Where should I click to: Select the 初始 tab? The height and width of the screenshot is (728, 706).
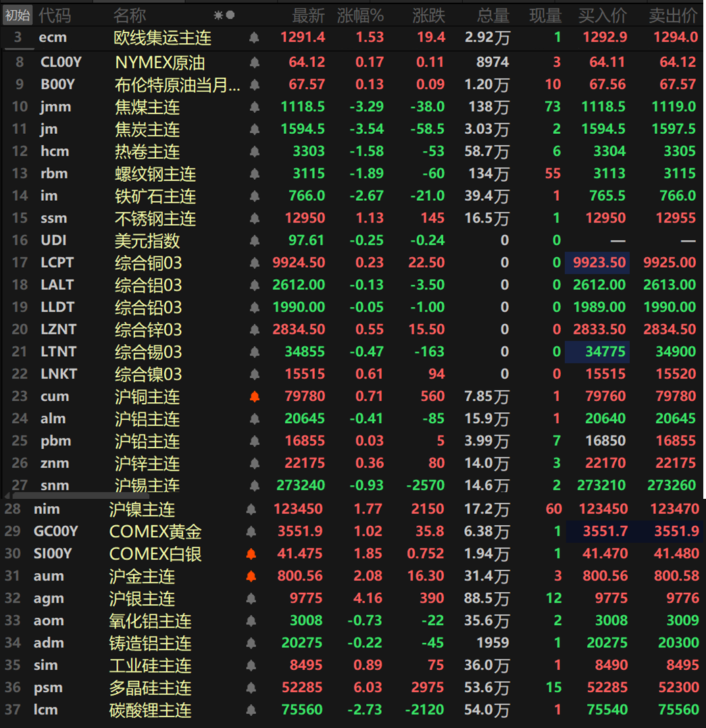click(18, 15)
